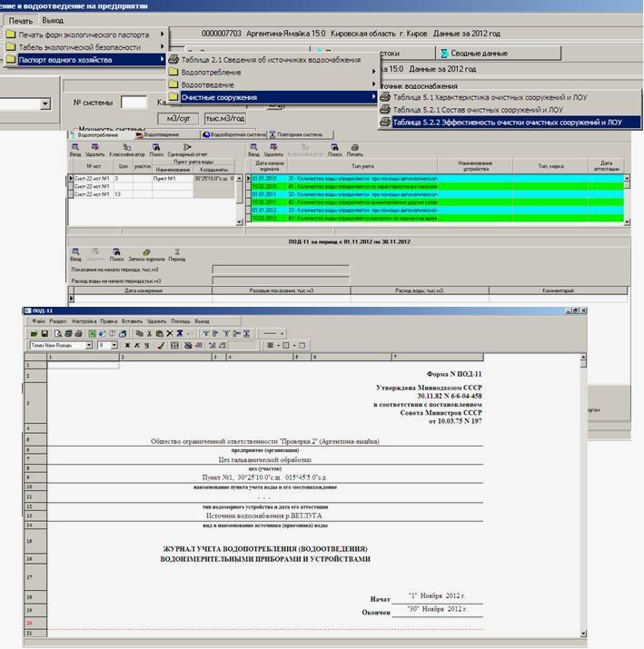The image size is (644, 649).
Task: Open the Times New Roman font dropdown
Action: [x=90, y=345]
